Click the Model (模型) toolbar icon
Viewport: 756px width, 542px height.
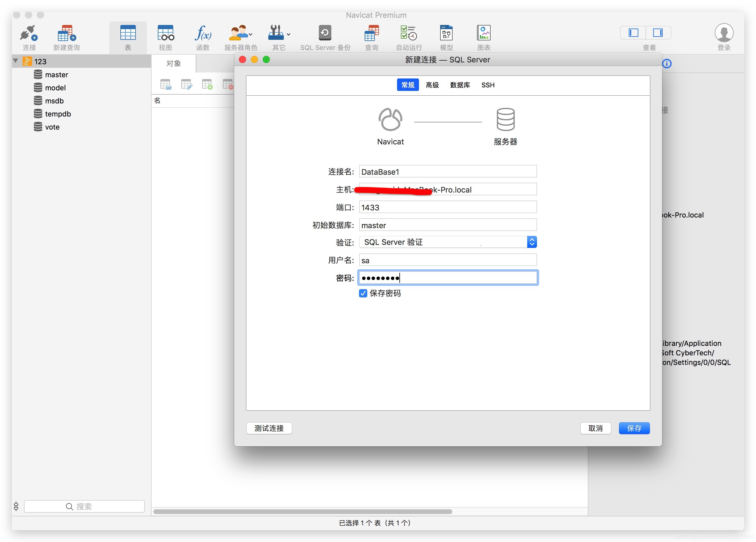[446, 33]
